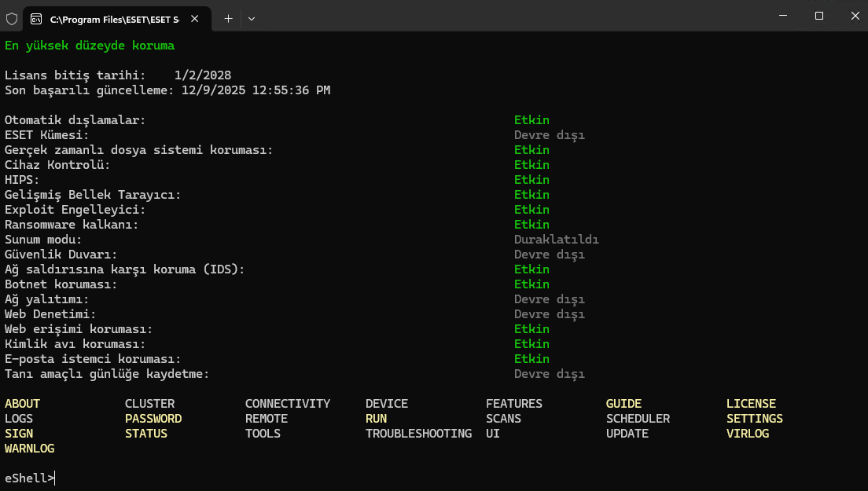The width and height of the screenshot is (868, 491).
Task: Click the TROUBLESHOOTING context label
Action: tap(418, 434)
